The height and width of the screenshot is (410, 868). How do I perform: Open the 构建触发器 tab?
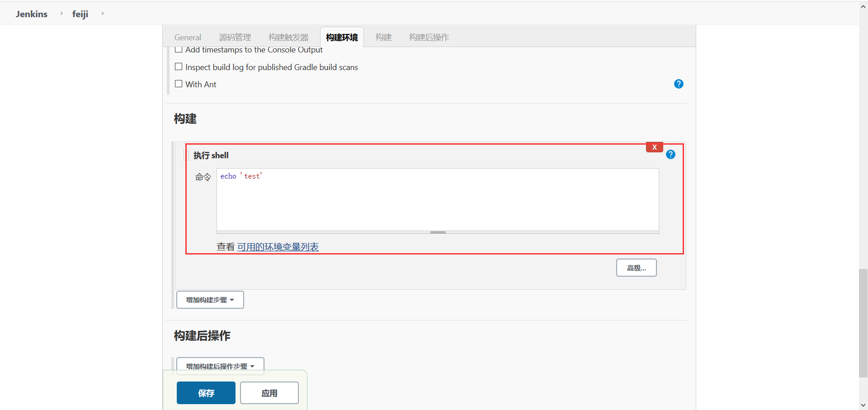click(288, 38)
